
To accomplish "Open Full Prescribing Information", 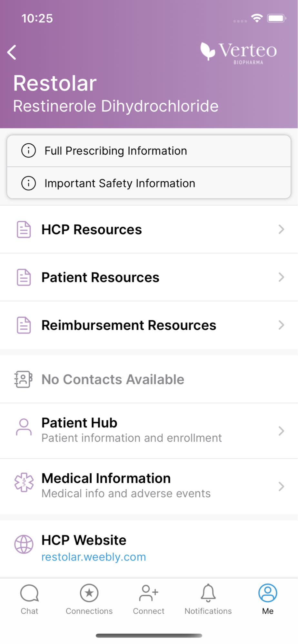I will coord(115,151).
